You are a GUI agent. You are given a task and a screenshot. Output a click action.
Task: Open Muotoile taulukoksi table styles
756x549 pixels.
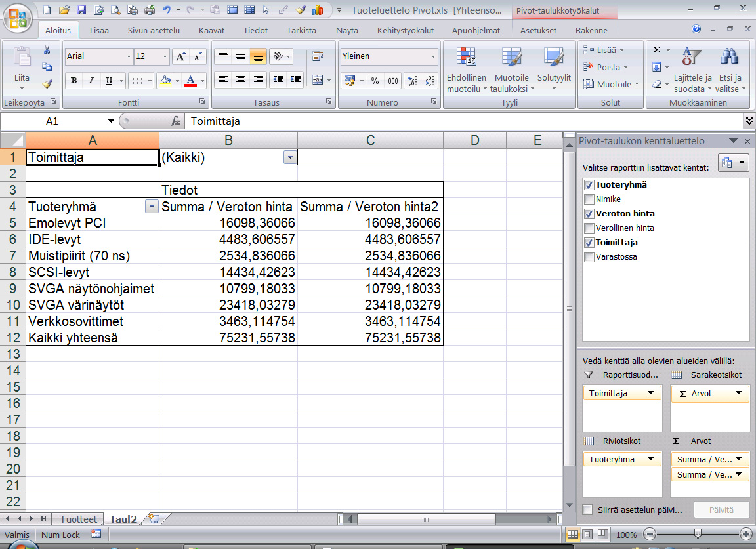(512, 70)
